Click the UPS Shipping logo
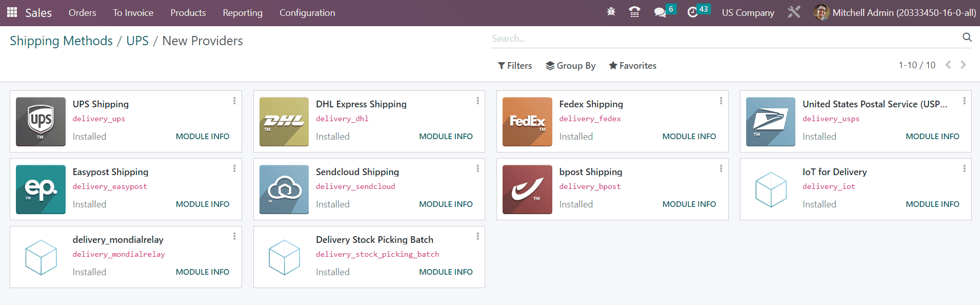980x305 pixels. pos(41,122)
